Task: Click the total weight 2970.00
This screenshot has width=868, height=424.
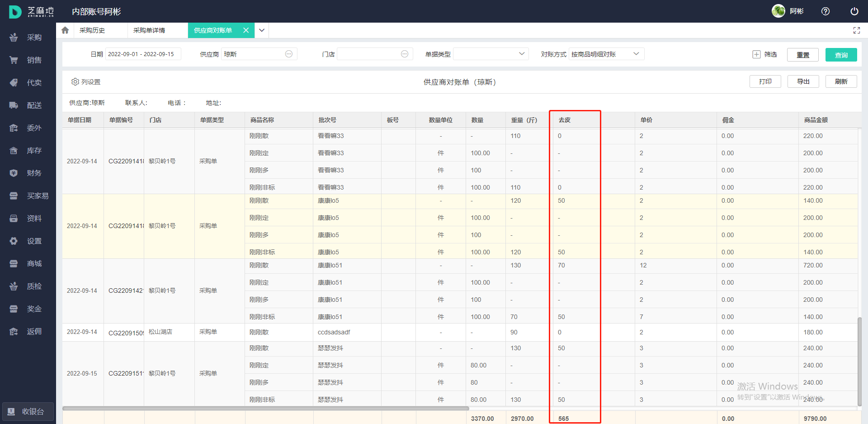Action: [522, 419]
